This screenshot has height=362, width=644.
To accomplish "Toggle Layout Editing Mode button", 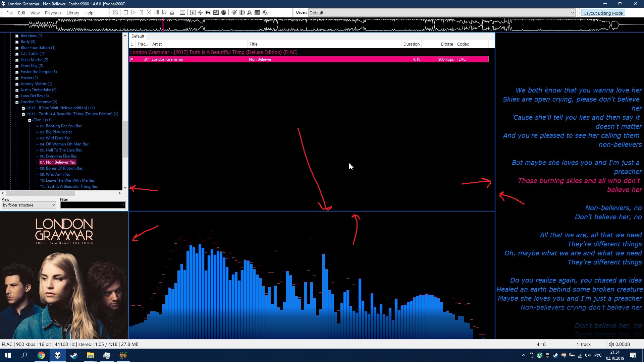I will (603, 13).
